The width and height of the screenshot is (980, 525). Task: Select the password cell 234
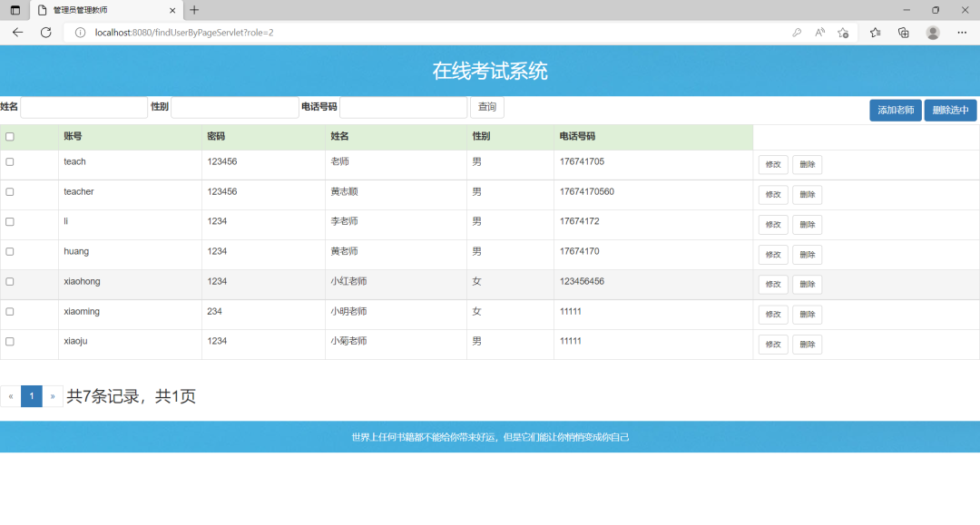214,312
